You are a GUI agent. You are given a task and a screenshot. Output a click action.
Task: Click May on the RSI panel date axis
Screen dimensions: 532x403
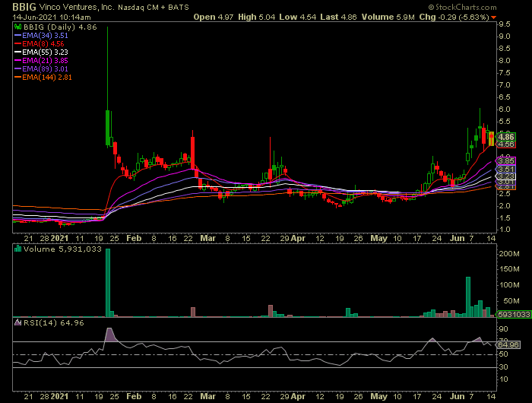point(378,397)
